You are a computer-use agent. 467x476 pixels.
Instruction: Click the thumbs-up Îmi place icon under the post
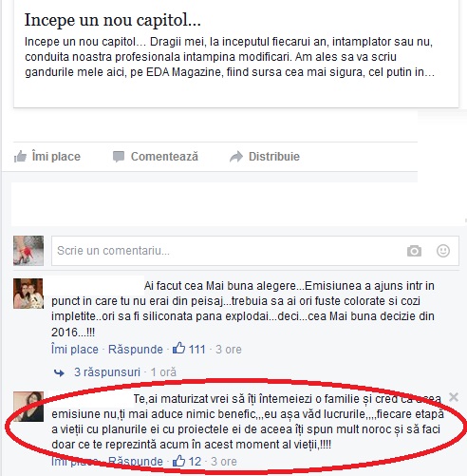(x=20, y=157)
